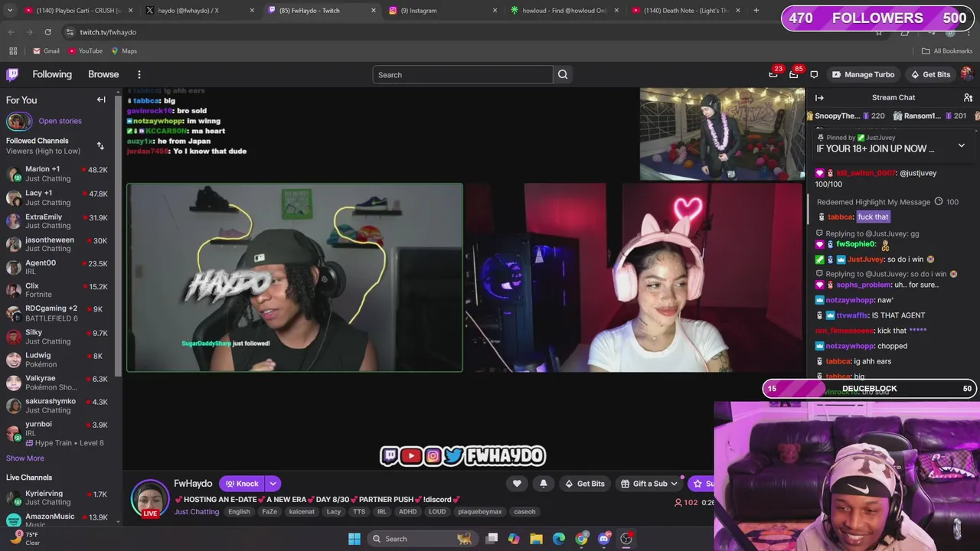This screenshot has height=551, width=980.
Task: Switch to the howloud tab
Action: pyautogui.click(x=563, y=11)
